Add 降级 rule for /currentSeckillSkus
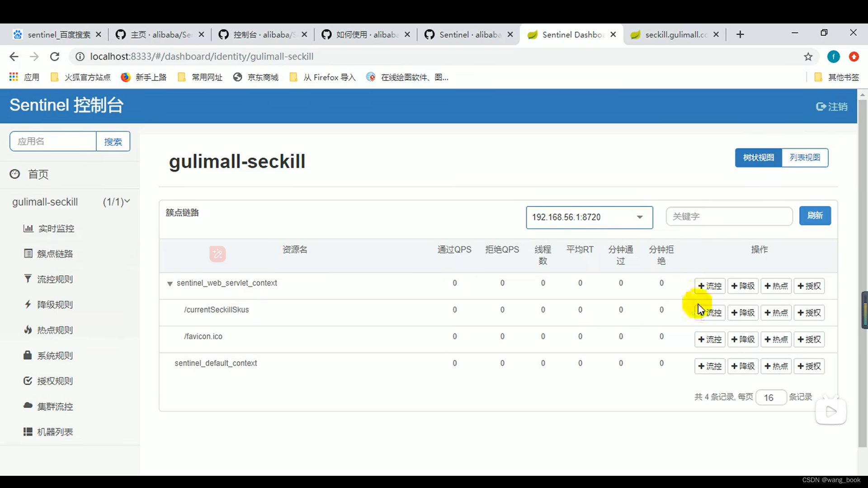868x488 pixels. (x=743, y=313)
